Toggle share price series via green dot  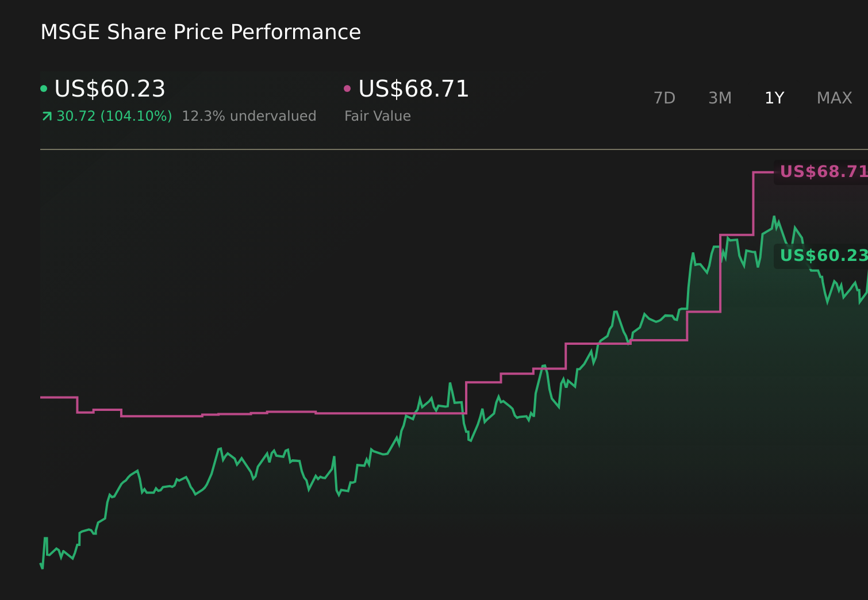click(44, 88)
